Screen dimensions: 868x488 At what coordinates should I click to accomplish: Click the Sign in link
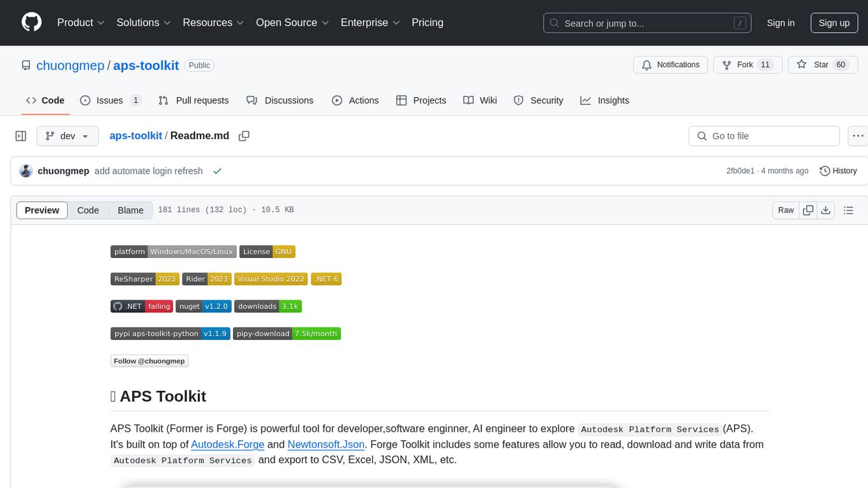[781, 23]
